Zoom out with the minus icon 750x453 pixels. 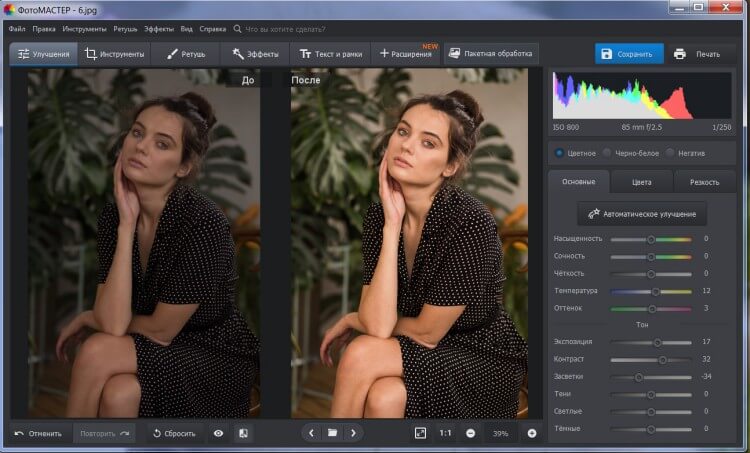point(470,433)
